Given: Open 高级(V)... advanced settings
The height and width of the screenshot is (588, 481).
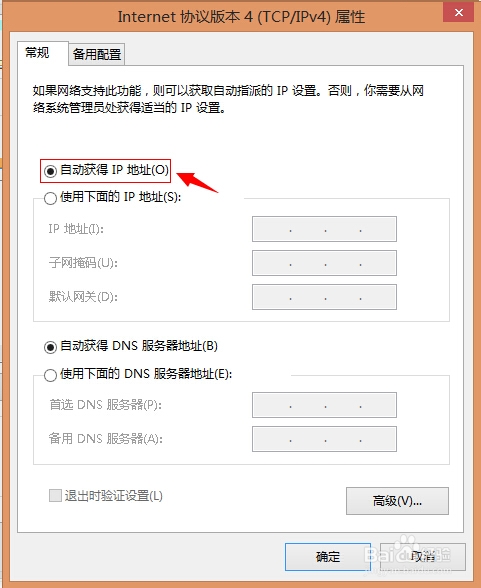Looking at the screenshot, I should point(397,501).
